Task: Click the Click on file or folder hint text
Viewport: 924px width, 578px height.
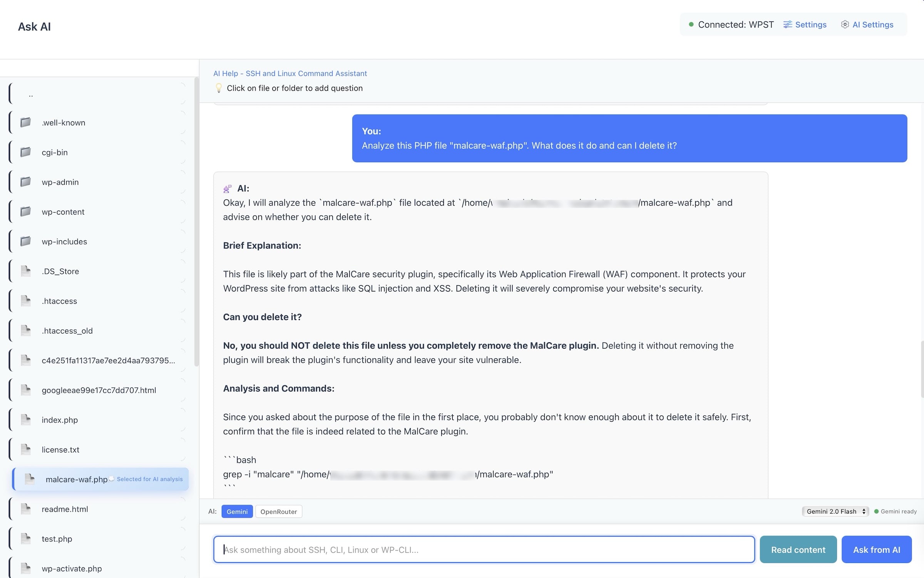Action: pos(295,88)
